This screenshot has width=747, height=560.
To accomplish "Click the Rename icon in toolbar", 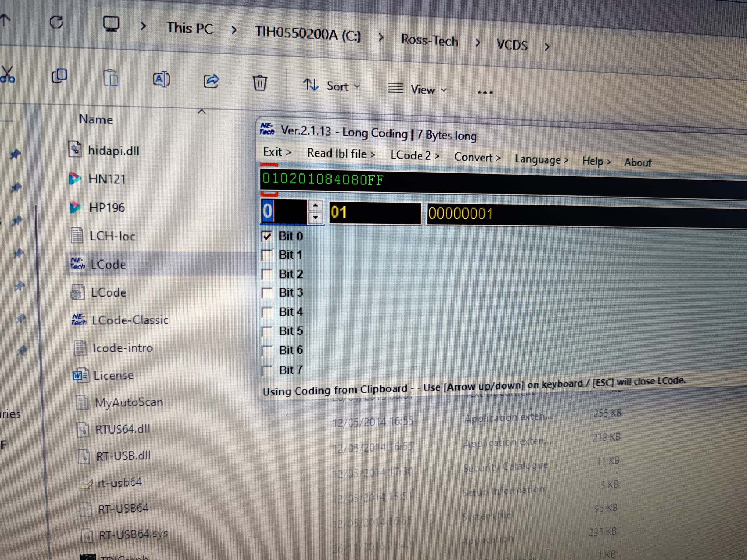I will click(161, 80).
